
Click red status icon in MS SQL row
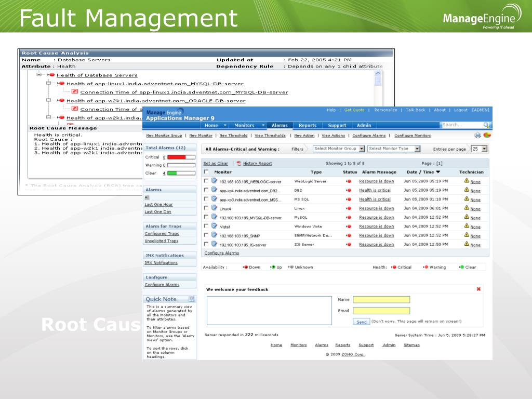349,199
